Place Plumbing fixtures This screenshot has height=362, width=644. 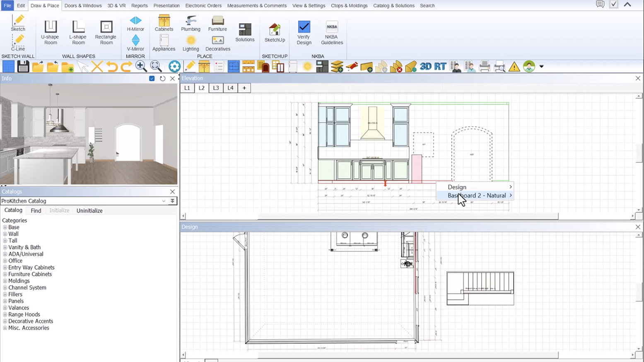coord(191,23)
